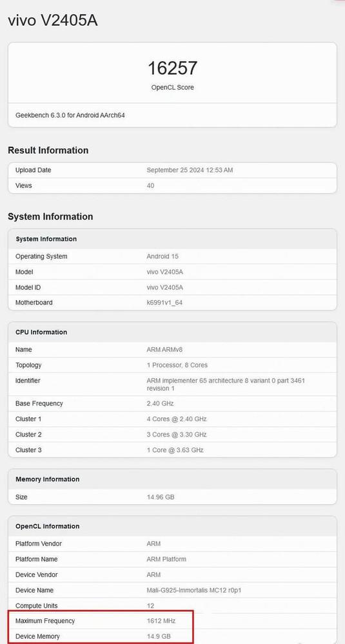Click the CPU Information table header

pos(41,332)
